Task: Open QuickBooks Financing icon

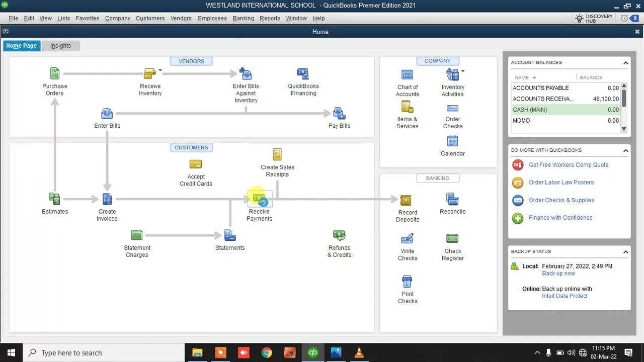Action: [x=303, y=74]
